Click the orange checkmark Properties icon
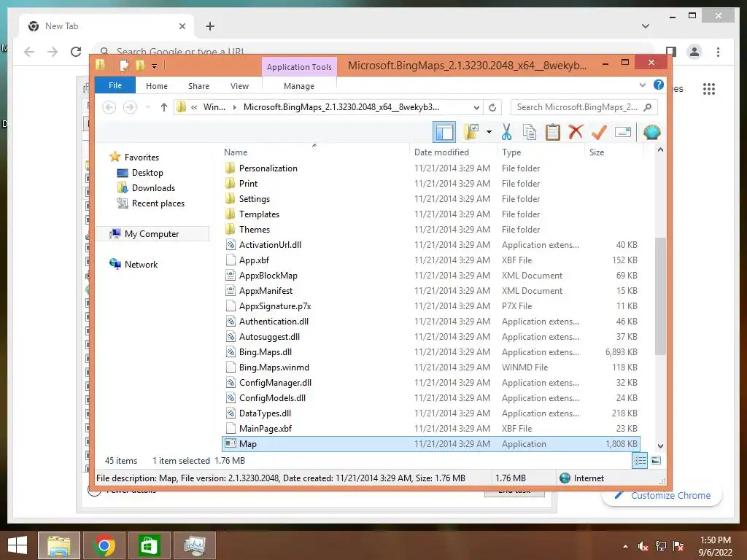 point(599,132)
